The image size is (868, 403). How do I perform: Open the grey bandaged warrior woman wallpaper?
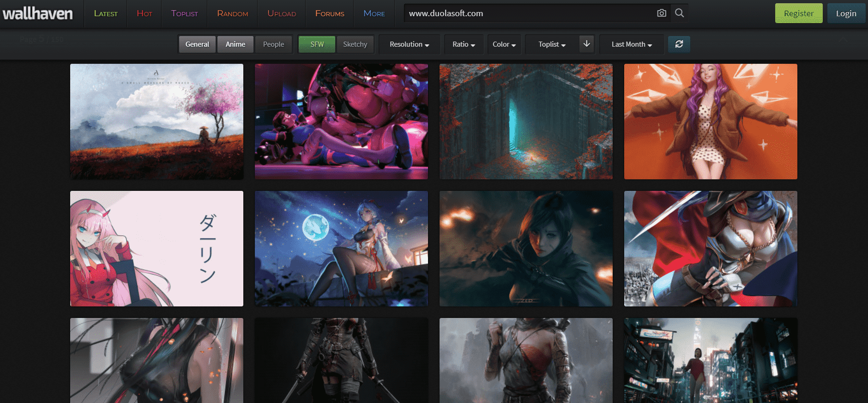point(526,360)
